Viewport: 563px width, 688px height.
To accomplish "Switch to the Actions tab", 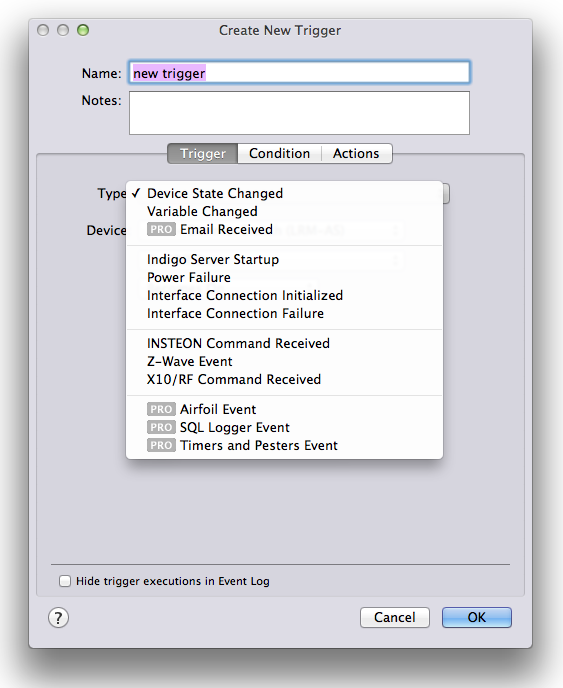I will 356,154.
